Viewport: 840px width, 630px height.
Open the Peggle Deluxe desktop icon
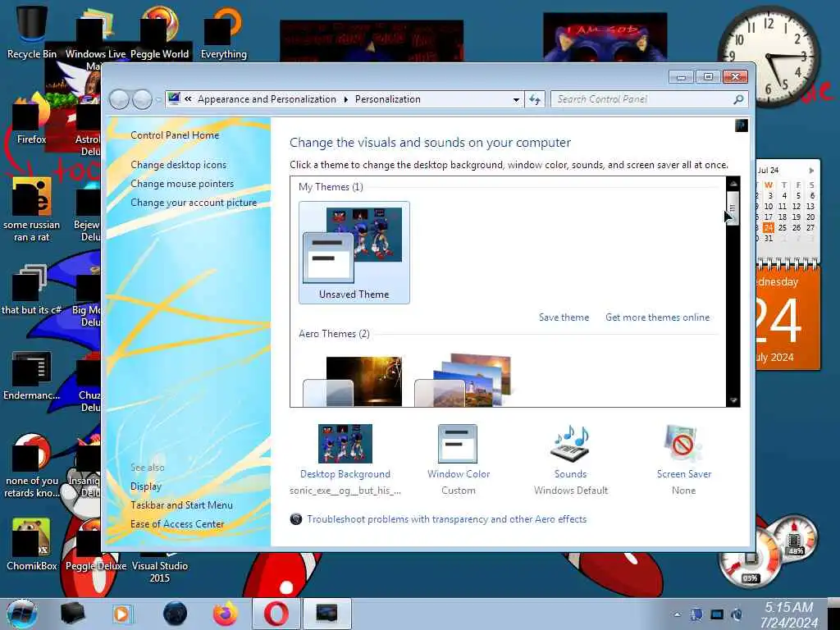coord(95,546)
